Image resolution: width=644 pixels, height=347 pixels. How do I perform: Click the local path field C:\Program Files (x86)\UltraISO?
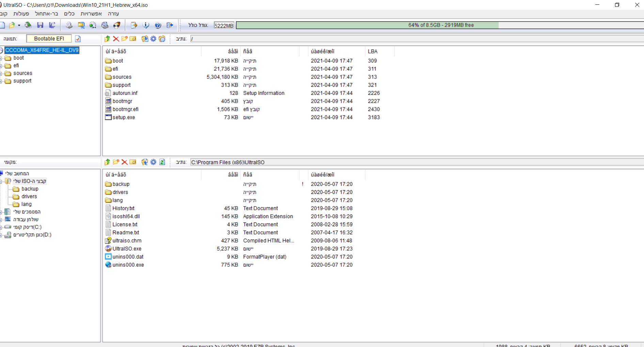click(417, 162)
